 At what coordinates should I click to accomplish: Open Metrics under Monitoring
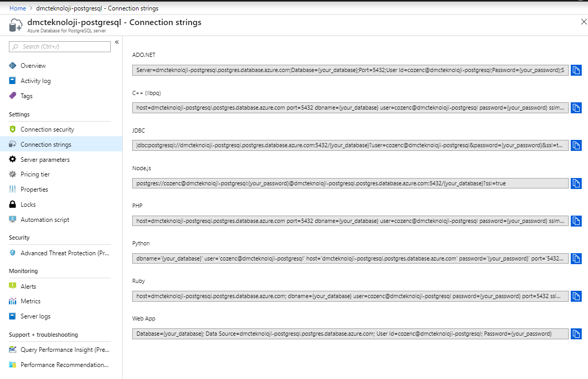click(x=30, y=301)
